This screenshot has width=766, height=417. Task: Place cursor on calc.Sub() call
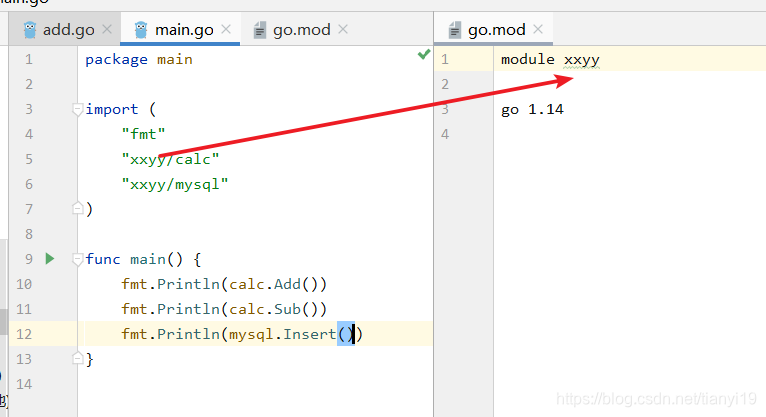click(x=273, y=309)
